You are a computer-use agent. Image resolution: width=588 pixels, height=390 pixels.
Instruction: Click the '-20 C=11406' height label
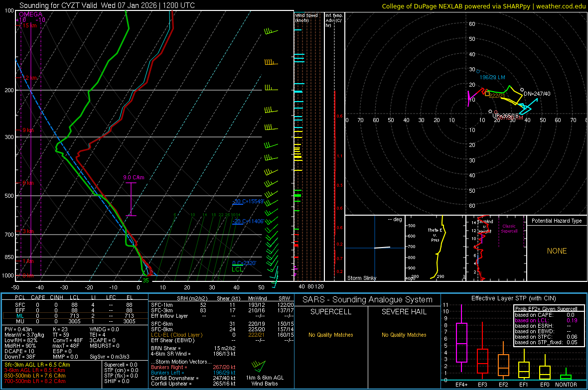248,221
